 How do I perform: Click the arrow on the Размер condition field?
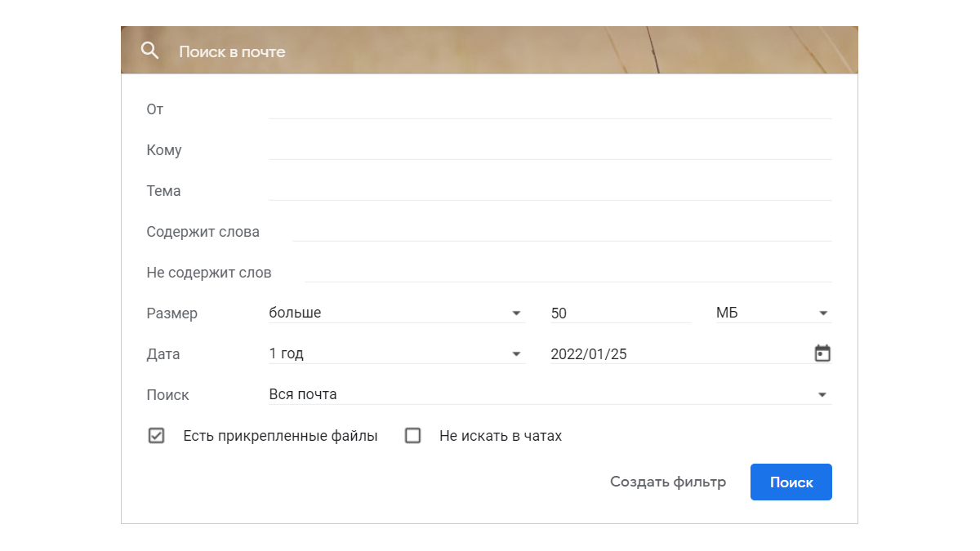coord(516,313)
